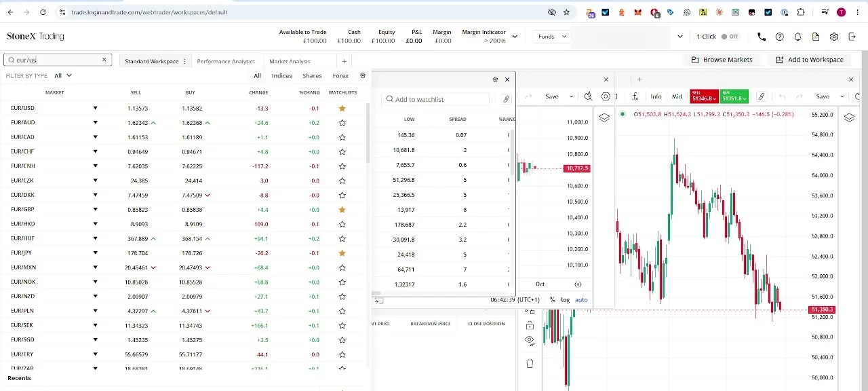
Task: Click the EUR/GBP market name
Action: pos(22,210)
